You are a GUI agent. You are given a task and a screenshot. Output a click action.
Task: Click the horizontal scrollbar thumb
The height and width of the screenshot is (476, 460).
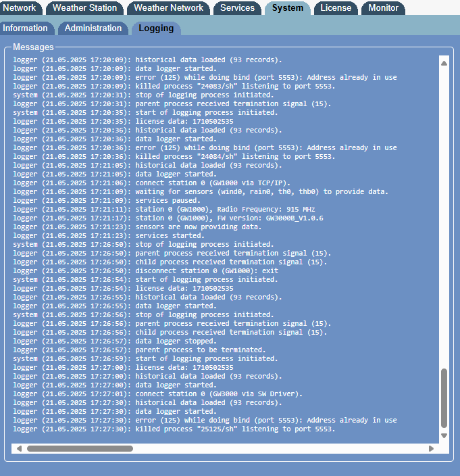80,448
